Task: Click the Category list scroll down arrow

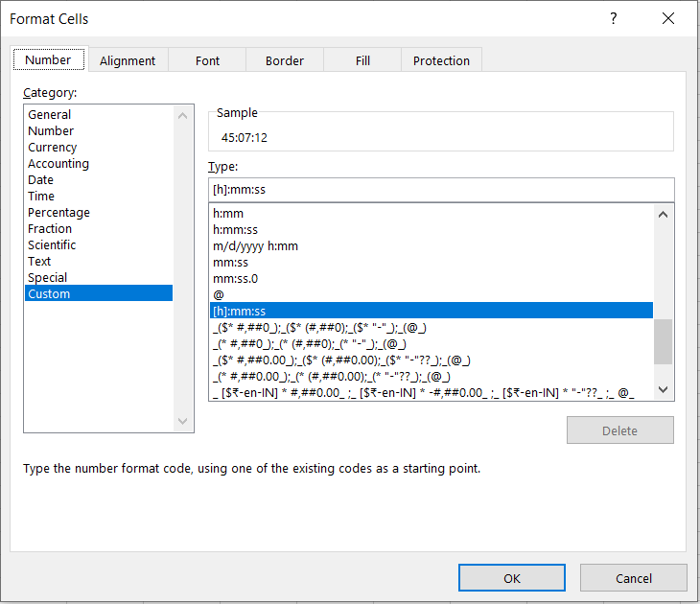Action: point(184,422)
